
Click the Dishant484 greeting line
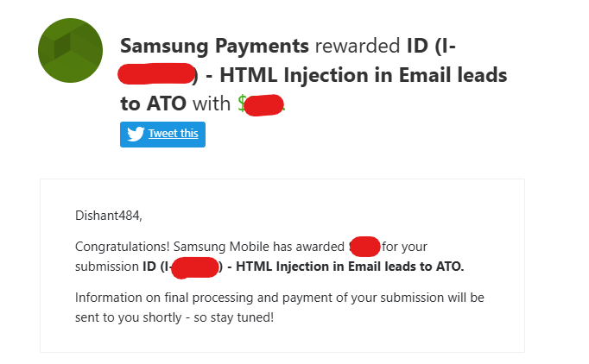pyautogui.click(x=109, y=216)
